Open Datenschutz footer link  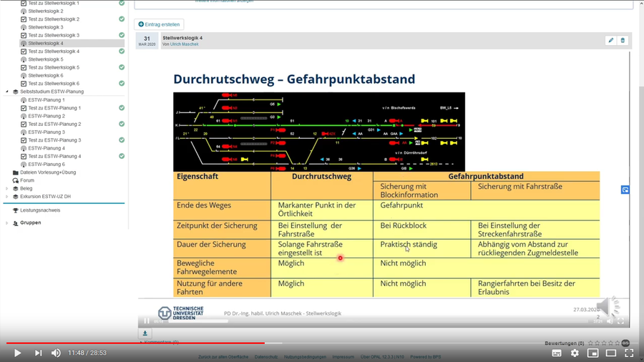(265, 357)
